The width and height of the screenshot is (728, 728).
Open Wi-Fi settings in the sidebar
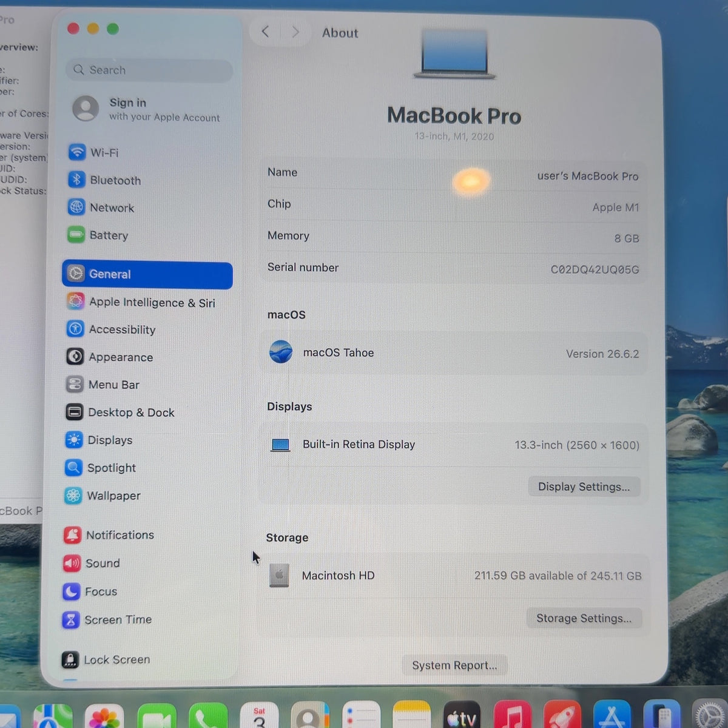(x=93, y=152)
